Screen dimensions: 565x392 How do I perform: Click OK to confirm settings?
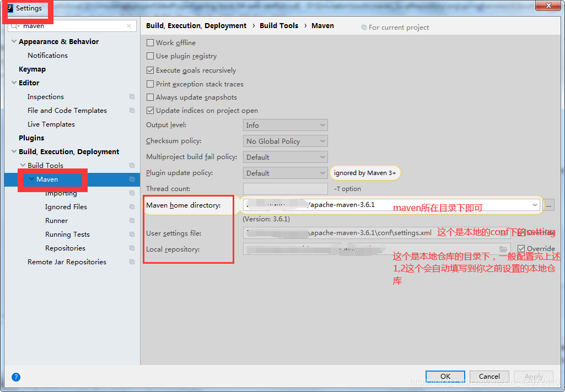click(445, 376)
